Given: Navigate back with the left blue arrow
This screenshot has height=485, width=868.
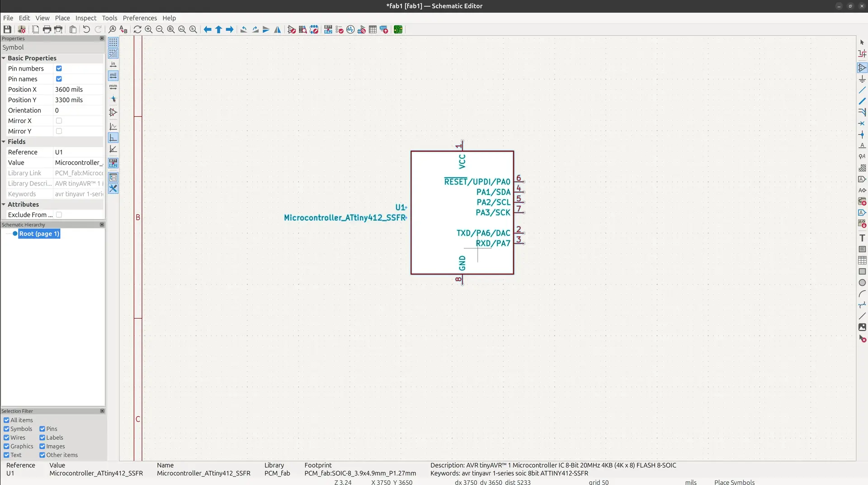Looking at the screenshot, I should coord(208,29).
